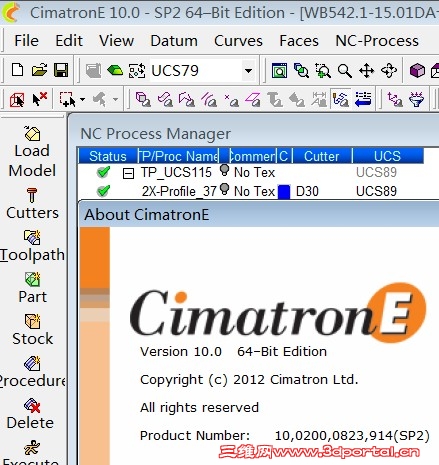The height and width of the screenshot is (465, 439).
Task: Open the grayed tool's dropdown arrow
Action: [x=115, y=99]
